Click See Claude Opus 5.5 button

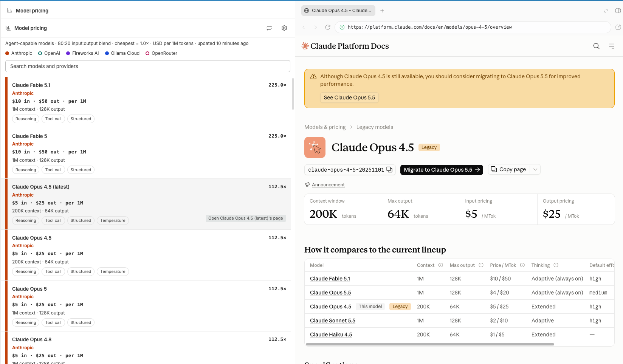pyautogui.click(x=349, y=98)
